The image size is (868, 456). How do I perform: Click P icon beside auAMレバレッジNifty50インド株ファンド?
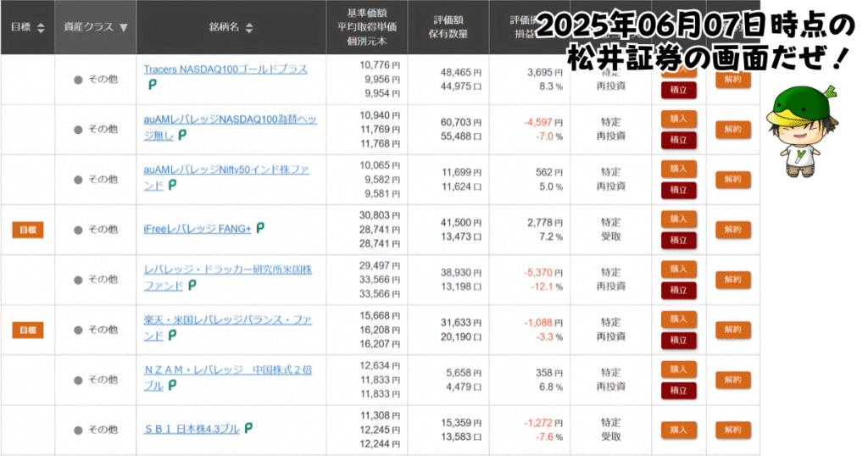172,185
